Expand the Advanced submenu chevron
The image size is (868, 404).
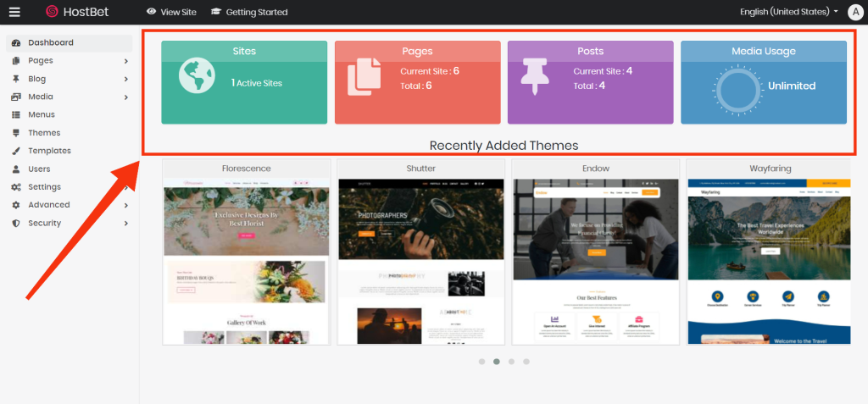[x=126, y=205]
